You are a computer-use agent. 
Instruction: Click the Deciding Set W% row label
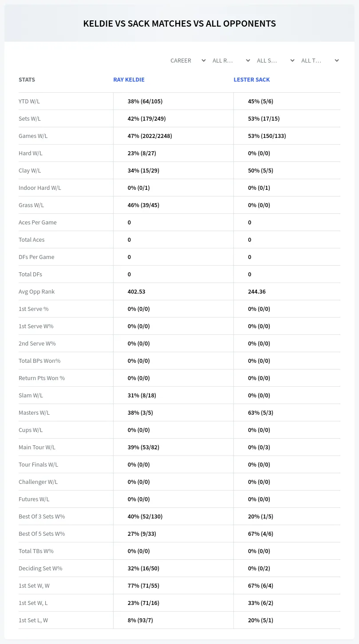pos(40,568)
